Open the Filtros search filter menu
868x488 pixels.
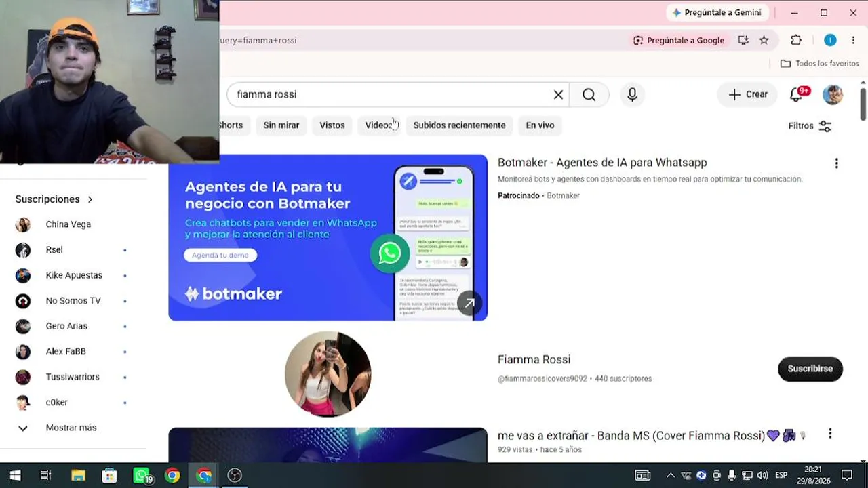pyautogui.click(x=810, y=126)
